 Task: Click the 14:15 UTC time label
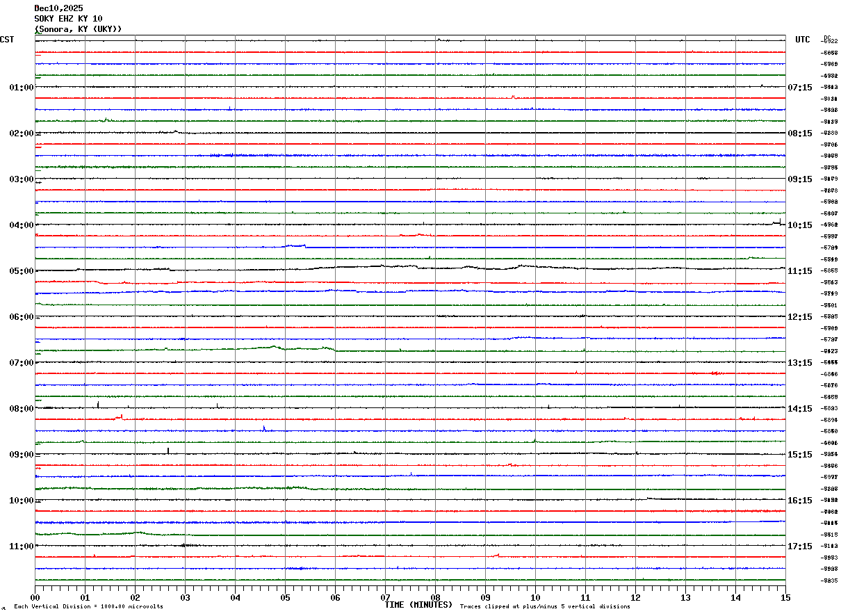coord(800,409)
